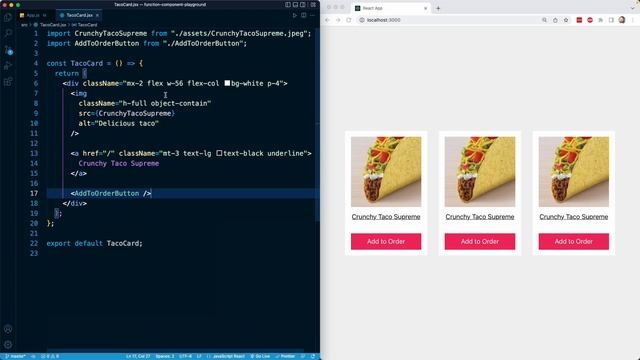Image resolution: width=640 pixels, height=360 pixels.
Task: Close the React App browser tab
Action: 425,8
